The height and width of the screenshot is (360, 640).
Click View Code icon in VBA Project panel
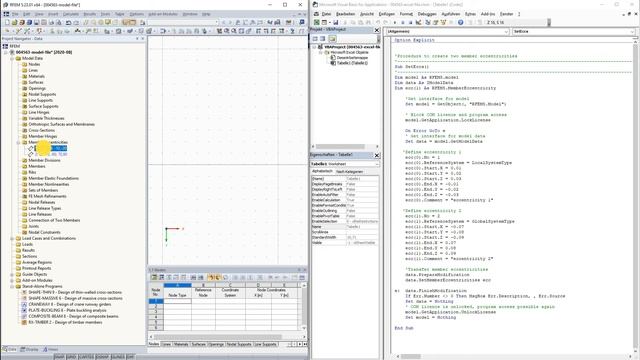pyautogui.click(x=315, y=39)
